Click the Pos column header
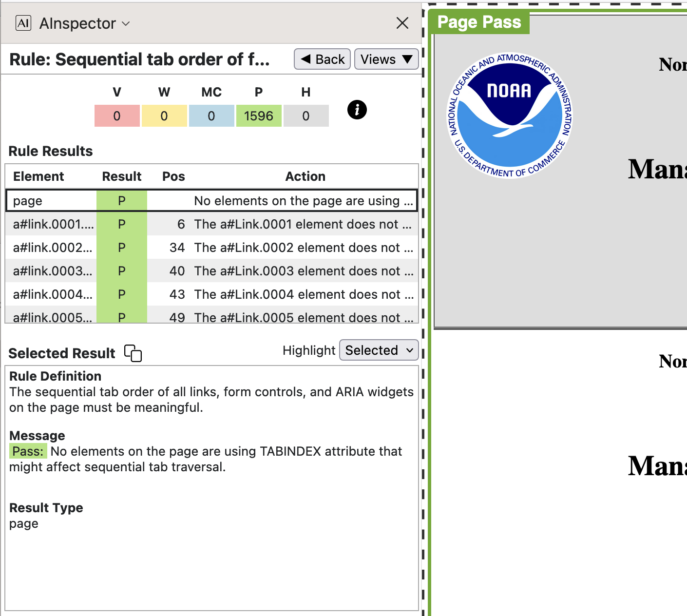 tap(173, 176)
